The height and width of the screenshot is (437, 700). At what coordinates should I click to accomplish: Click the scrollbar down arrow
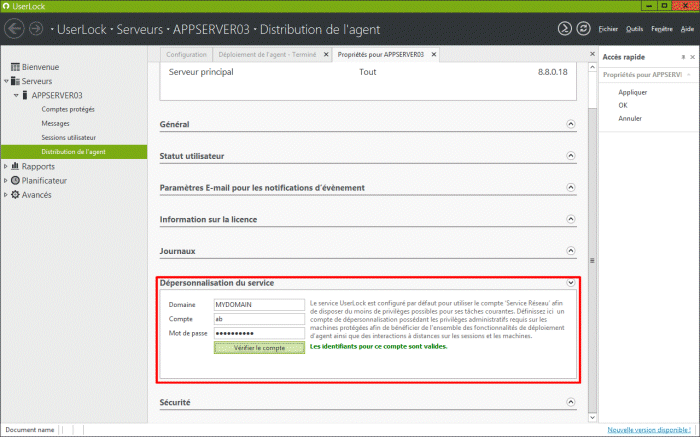coord(592,418)
